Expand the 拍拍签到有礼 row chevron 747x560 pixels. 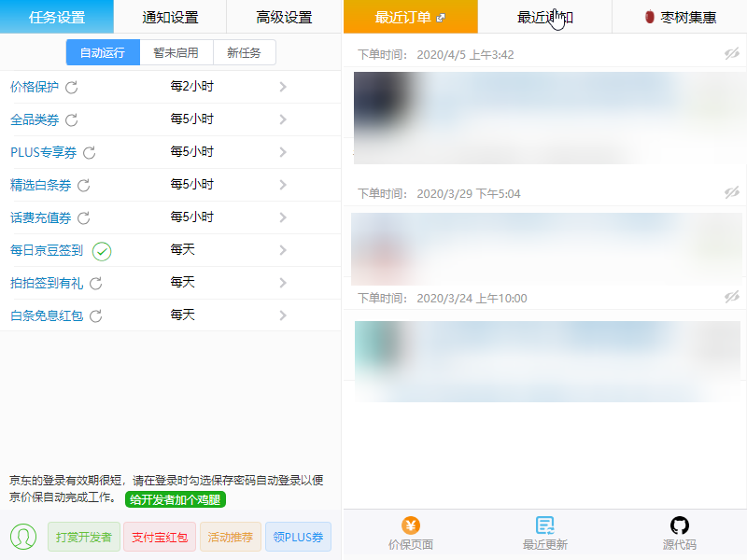click(283, 283)
